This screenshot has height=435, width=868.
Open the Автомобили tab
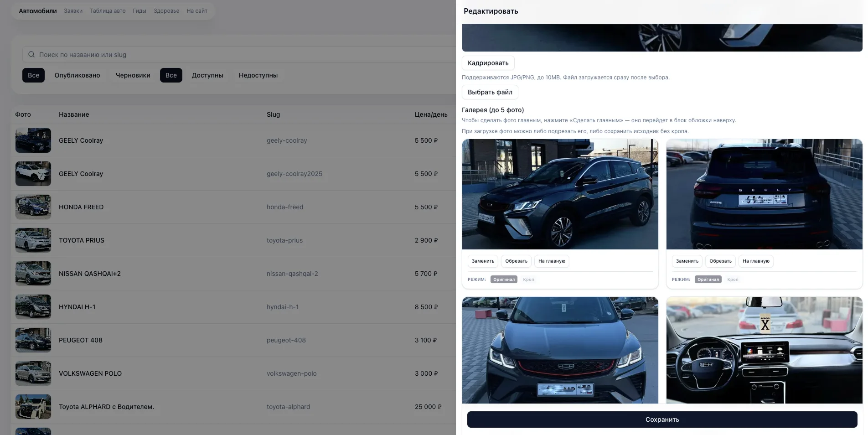[38, 11]
